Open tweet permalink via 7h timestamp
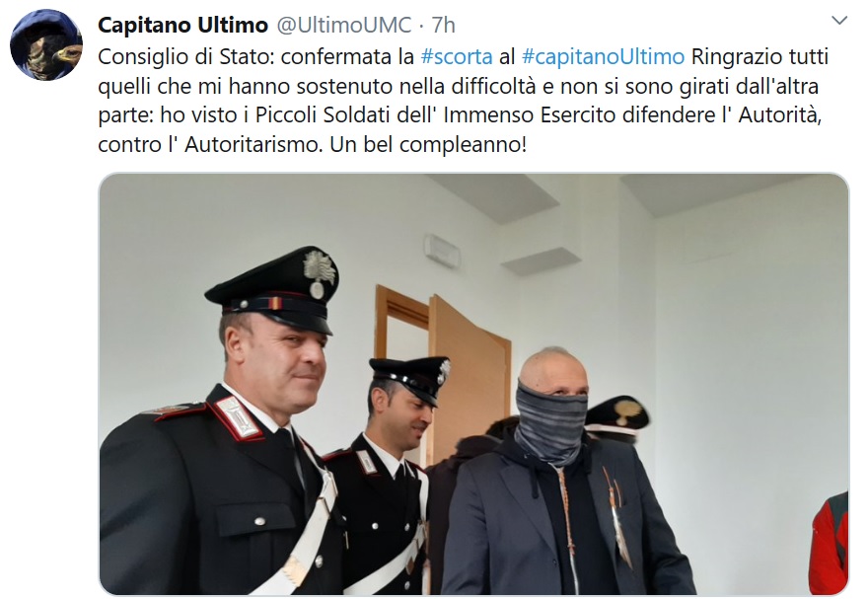 [444, 25]
